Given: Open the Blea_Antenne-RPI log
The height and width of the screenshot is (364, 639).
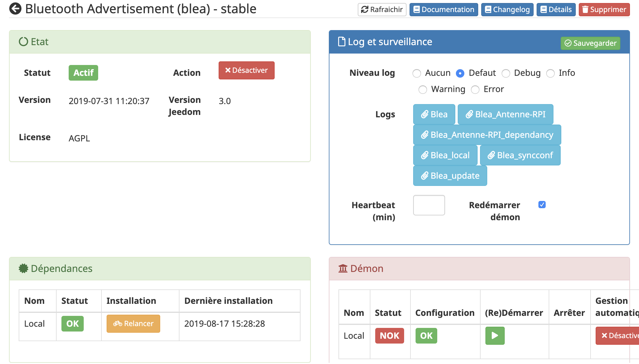Looking at the screenshot, I should pos(505,114).
